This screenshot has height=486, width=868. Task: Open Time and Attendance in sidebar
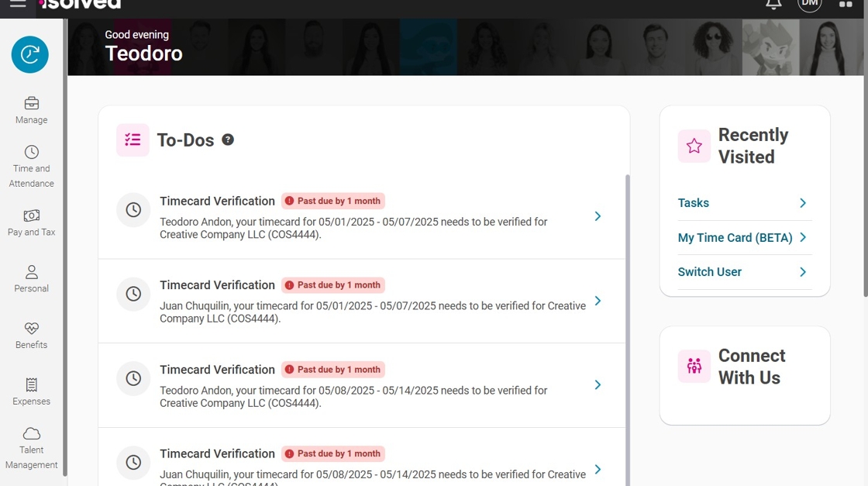tap(31, 167)
